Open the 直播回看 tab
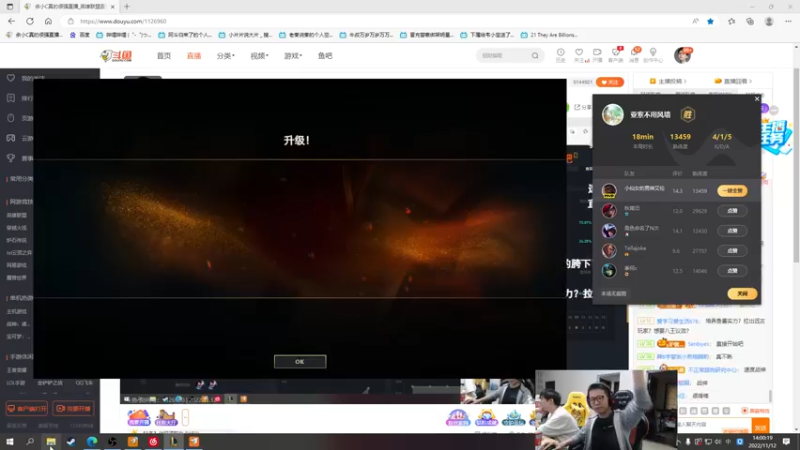Screen dimensions: 800x450 [x=733, y=81]
